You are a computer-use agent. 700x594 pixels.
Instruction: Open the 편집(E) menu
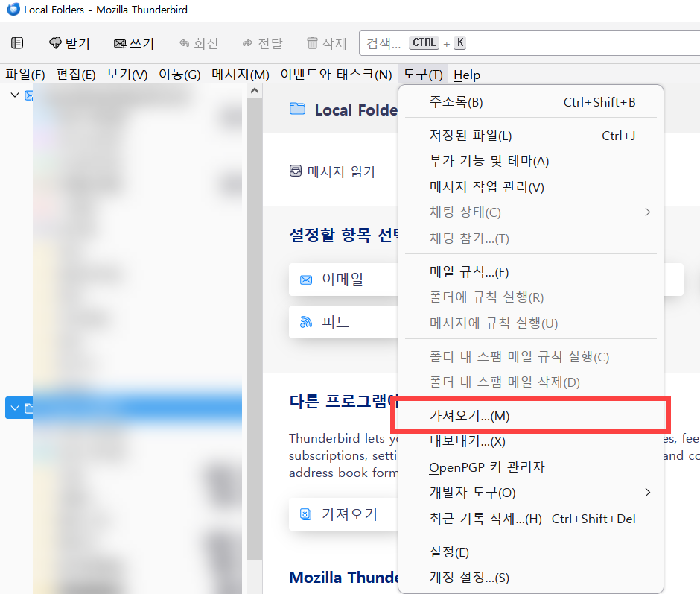point(76,75)
